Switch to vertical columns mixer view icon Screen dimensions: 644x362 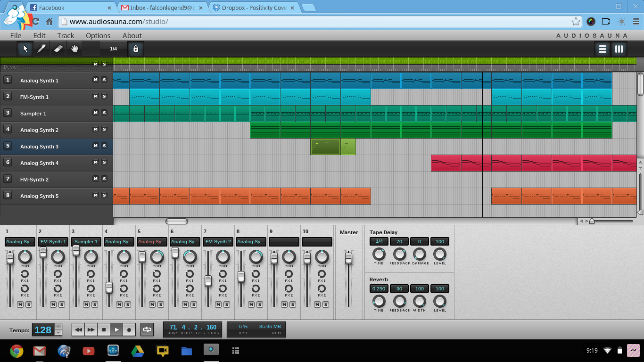619,49
